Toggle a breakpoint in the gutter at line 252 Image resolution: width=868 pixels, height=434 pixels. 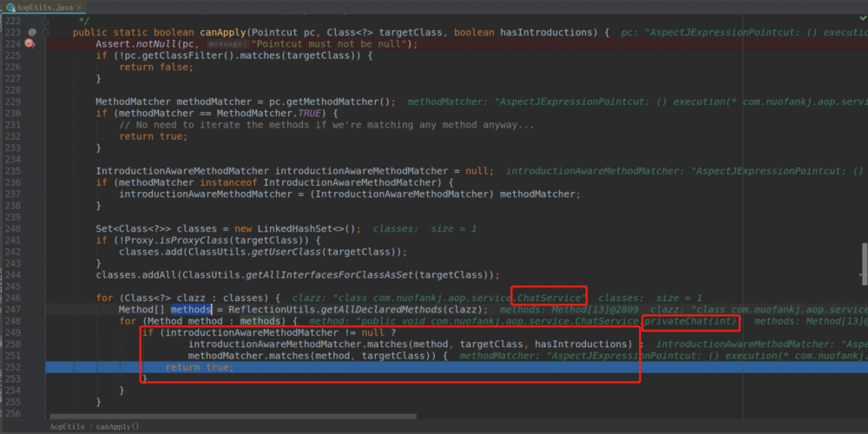(29, 367)
